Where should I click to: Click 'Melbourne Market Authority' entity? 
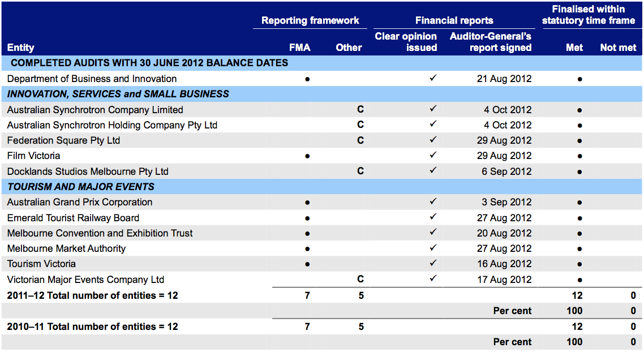tap(67, 248)
